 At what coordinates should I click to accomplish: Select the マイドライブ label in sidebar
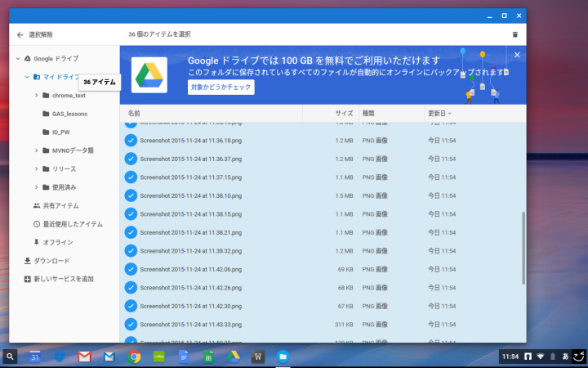(60, 77)
